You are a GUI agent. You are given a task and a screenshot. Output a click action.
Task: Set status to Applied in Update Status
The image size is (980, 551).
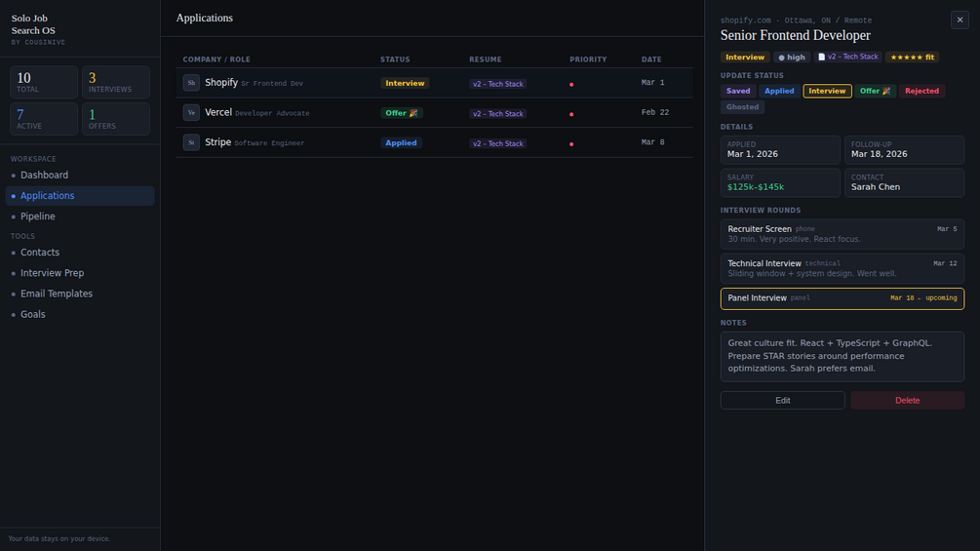pyautogui.click(x=779, y=91)
